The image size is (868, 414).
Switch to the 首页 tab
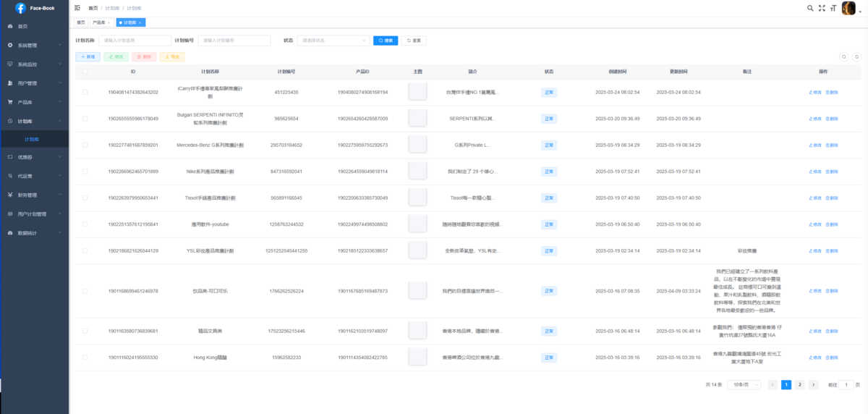(81, 22)
